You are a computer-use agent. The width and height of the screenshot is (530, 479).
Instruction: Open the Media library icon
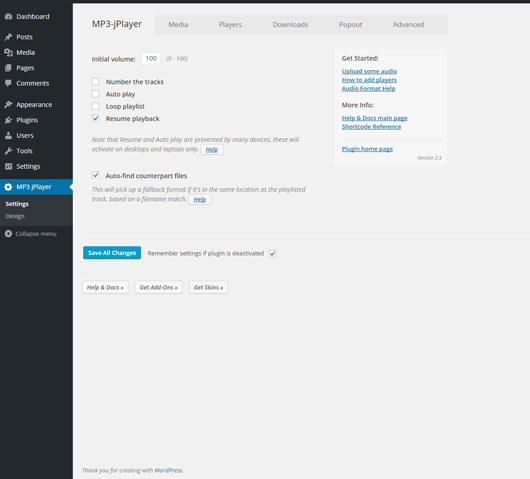click(x=8, y=52)
